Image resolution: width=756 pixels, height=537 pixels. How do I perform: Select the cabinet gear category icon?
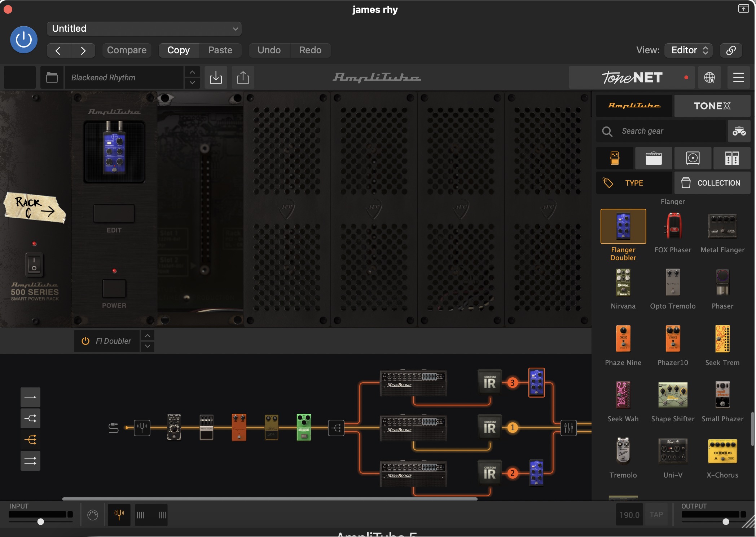[x=693, y=158]
